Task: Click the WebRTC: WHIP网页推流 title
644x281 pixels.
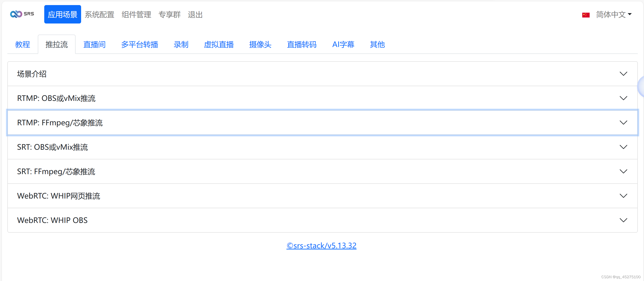Action: tap(59, 196)
